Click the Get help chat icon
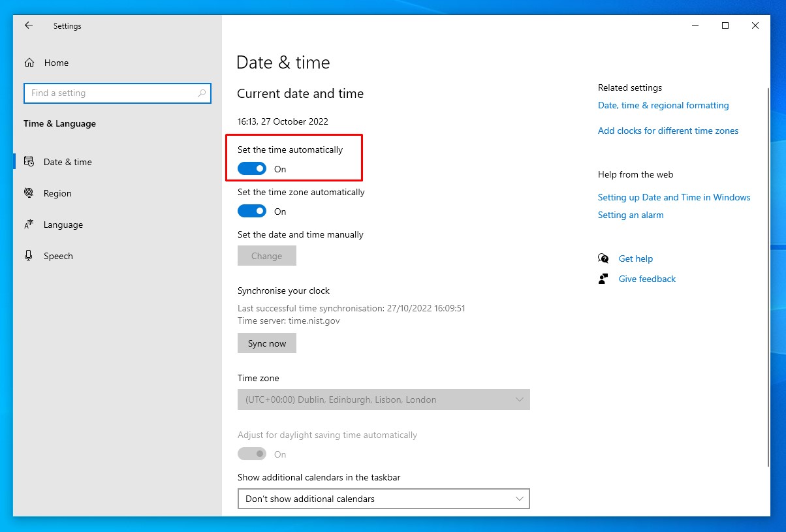 pos(603,258)
